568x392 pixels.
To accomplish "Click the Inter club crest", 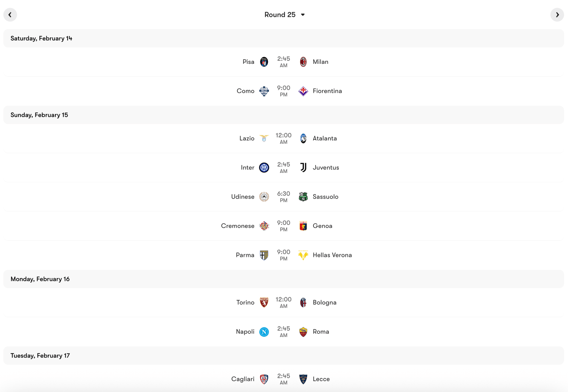I will (264, 167).
